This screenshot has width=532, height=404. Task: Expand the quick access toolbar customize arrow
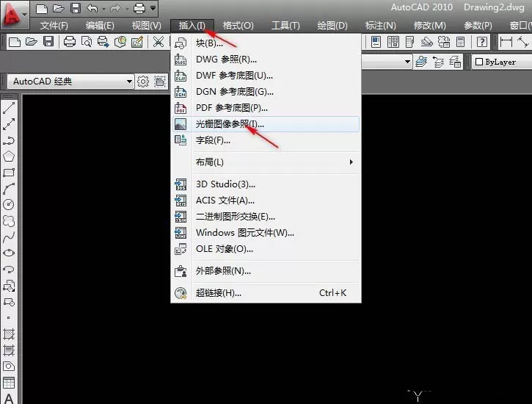point(153,8)
